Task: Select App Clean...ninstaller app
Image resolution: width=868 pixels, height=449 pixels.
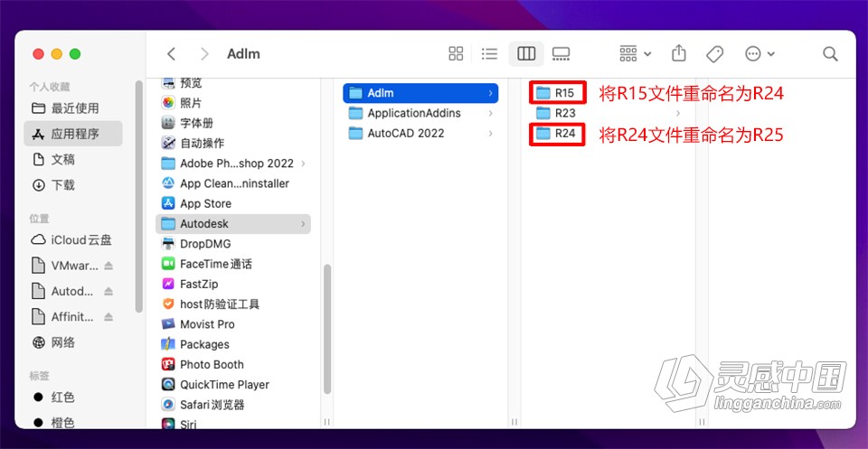Action: coord(233,183)
